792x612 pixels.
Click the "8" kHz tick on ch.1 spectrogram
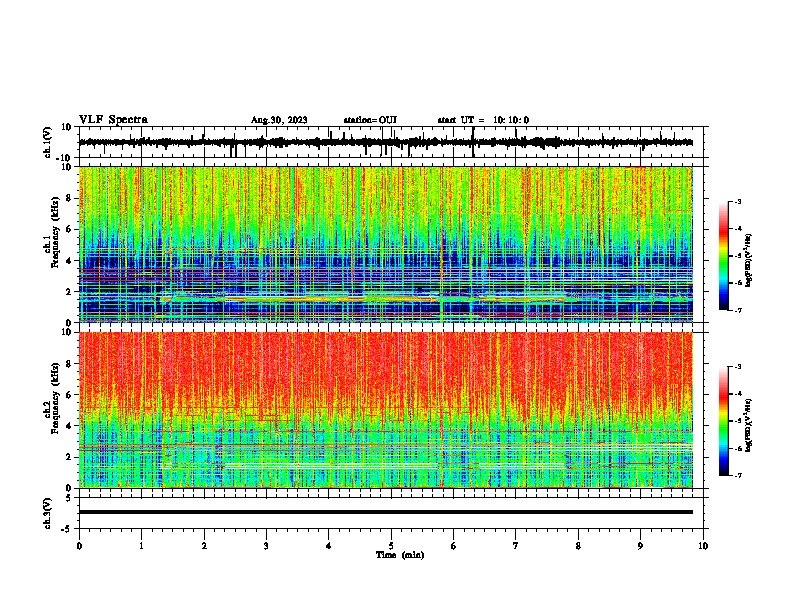69,198
